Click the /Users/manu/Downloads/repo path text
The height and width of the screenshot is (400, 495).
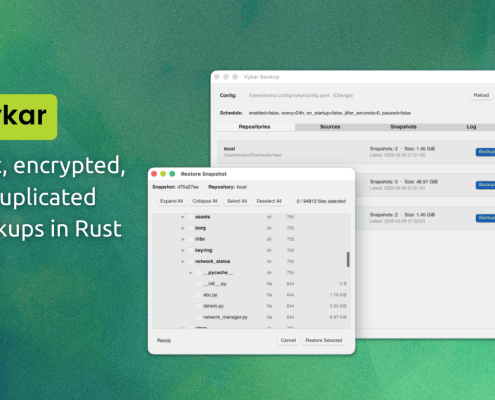click(253, 155)
